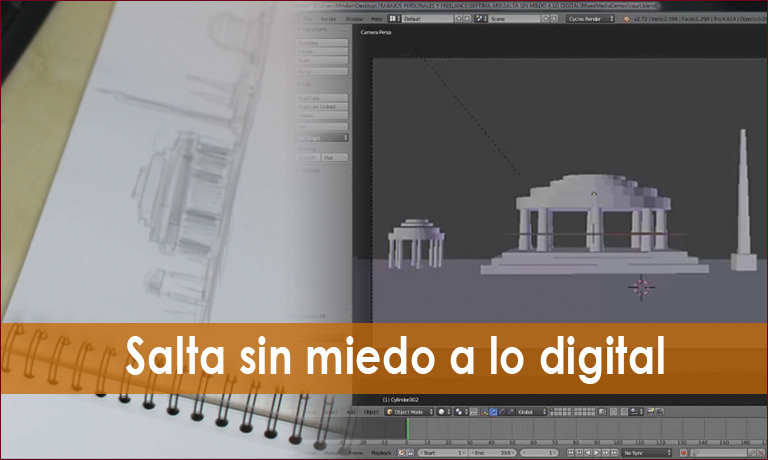Toggle the 3D manipulator widget
Image resolution: width=768 pixels, height=460 pixels.
(x=484, y=412)
